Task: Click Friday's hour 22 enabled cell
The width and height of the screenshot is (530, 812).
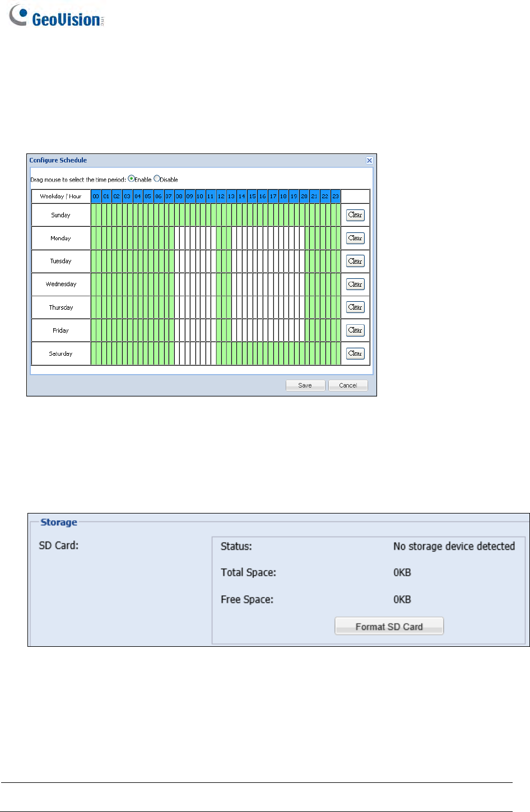Action: coord(325,330)
